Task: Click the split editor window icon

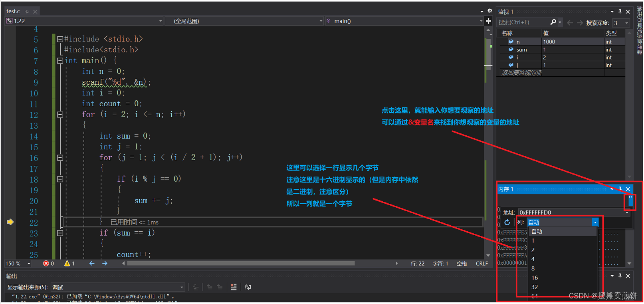Action: (x=488, y=21)
